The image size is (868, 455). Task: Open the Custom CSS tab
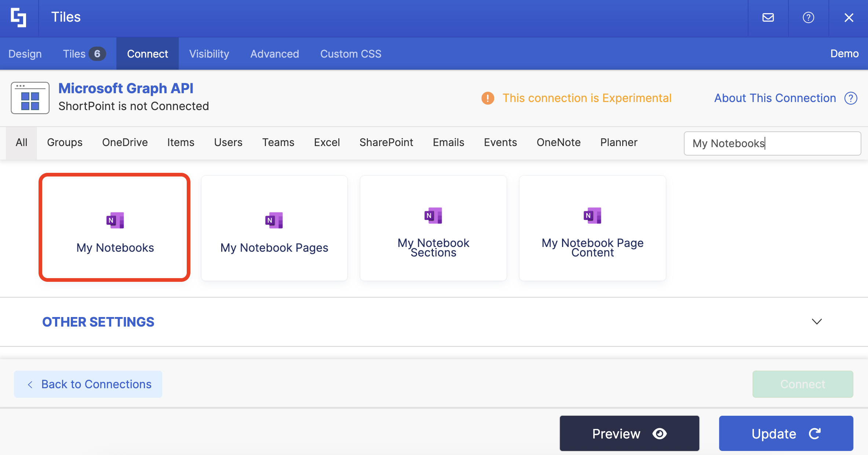350,54
